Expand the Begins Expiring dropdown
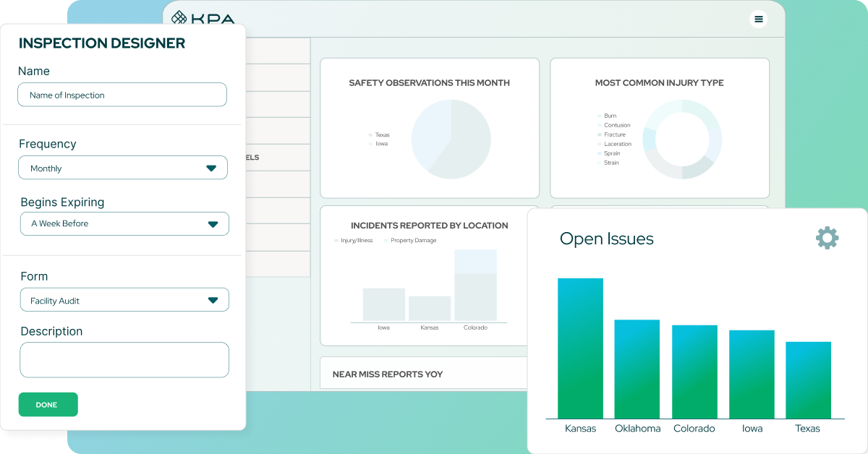 124,224
